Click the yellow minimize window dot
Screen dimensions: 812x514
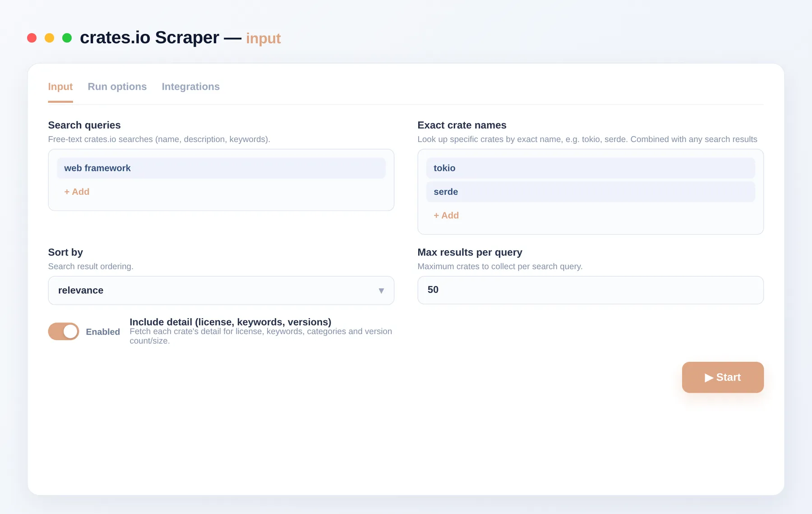(x=50, y=38)
